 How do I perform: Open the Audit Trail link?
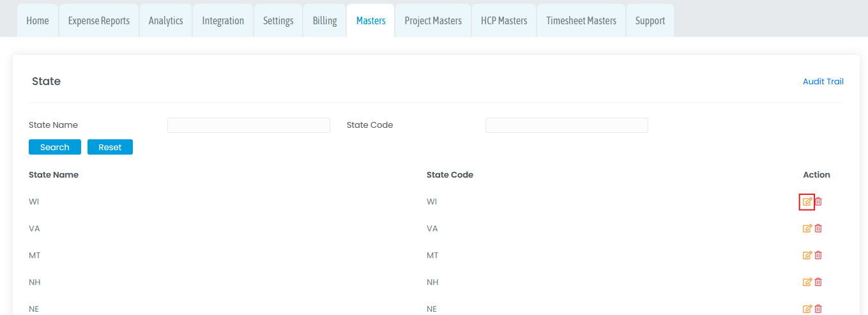823,82
